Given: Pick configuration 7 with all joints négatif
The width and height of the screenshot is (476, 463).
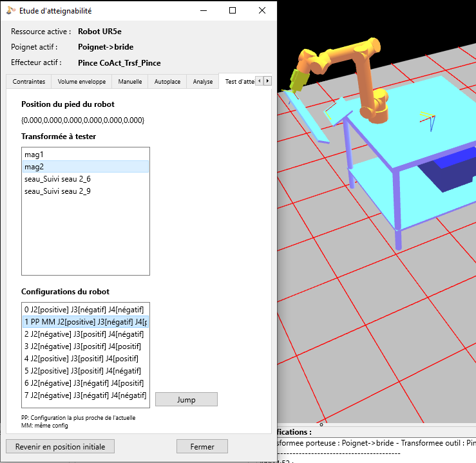Looking at the screenshot, I should [84, 395].
